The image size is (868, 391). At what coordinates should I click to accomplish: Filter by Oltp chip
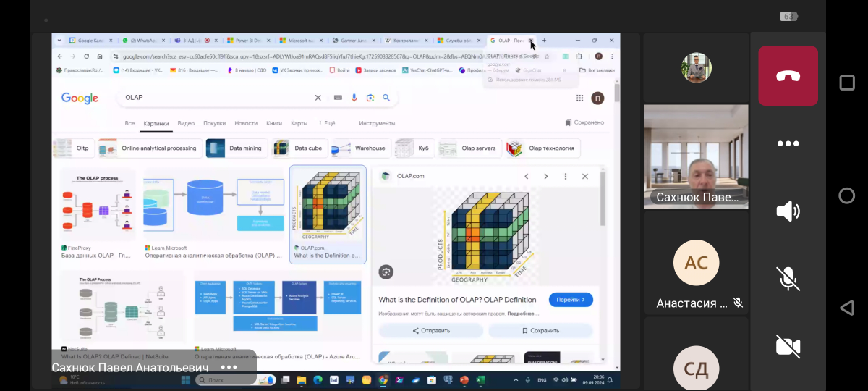[74, 148]
